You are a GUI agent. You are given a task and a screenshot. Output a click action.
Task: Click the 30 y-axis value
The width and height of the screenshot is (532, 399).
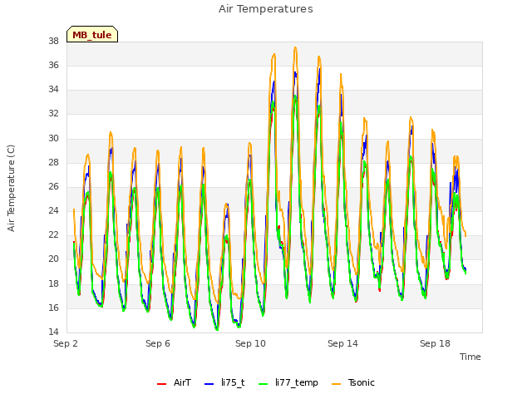pos(53,138)
